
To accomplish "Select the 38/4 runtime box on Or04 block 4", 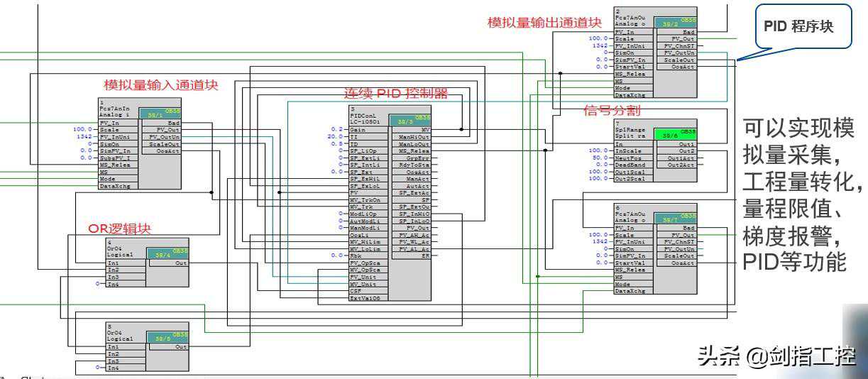I will coord(167,253).
